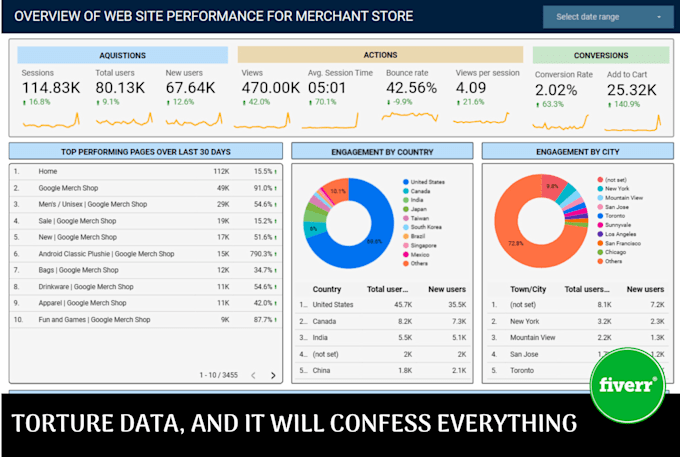Select the Add to Cart 25.32K value
680x457 pixels.
tap(631, 90)
